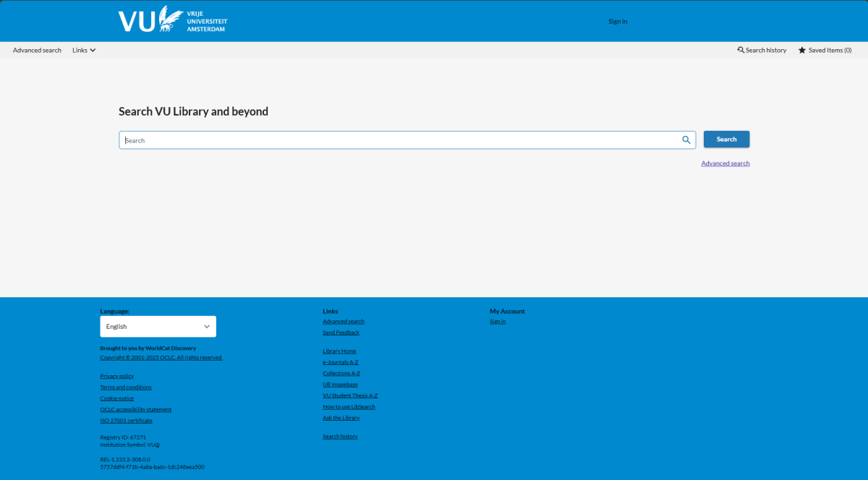Click the magnifier icon inside search box
This screenshot has height=480, width=868.
pos(686,140)
